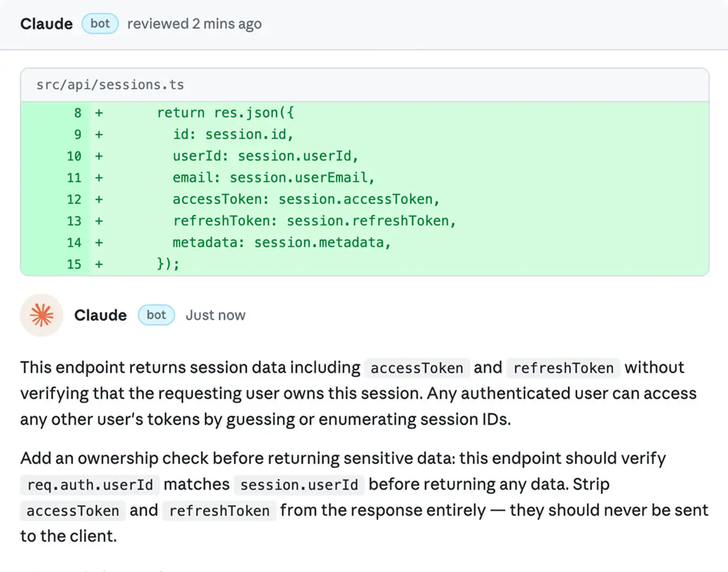
Task: Click the Just now timestamp link
Action: [215, 315]
